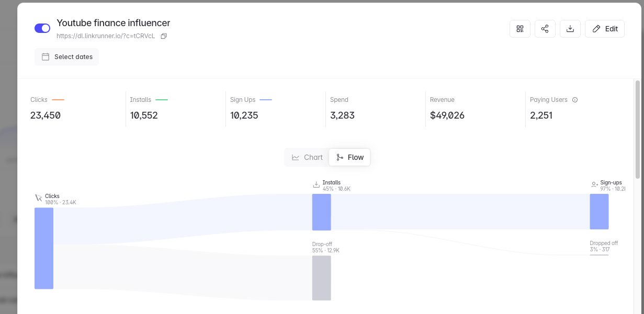This screenshot has width=644, height=314.
Task: Click the vertical scrollbar of the dialog
Action: [x=637, y=129]
